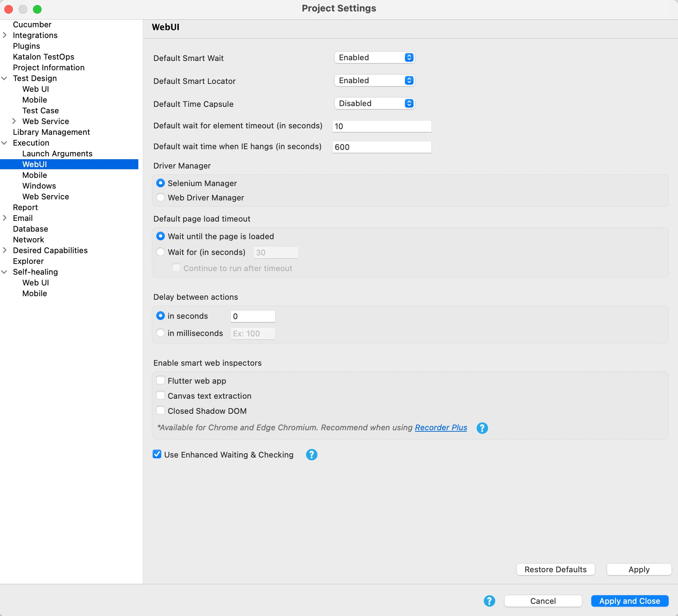The image size is (678, 616).
Task: Expand the Email tree node
Action: click(5, 218)
